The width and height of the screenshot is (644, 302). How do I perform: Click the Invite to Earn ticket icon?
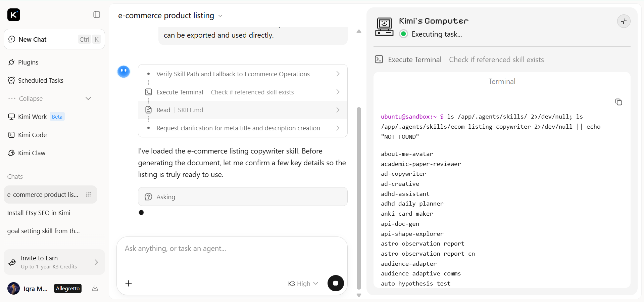click(x=12, y=262)
